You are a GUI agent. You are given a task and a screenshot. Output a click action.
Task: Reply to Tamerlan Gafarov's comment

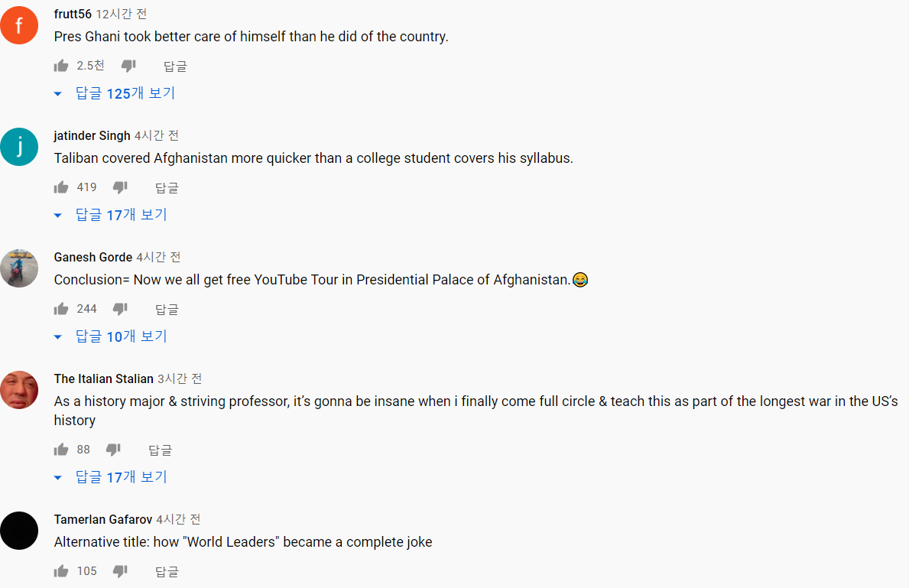click(167, 572)
